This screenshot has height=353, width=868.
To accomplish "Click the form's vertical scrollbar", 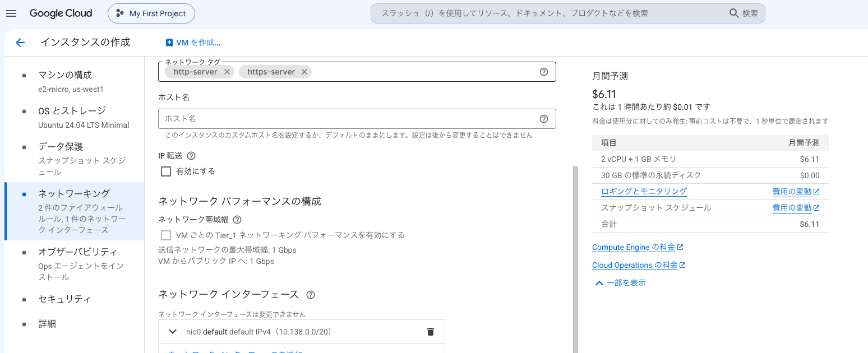I will click(574, 259).
